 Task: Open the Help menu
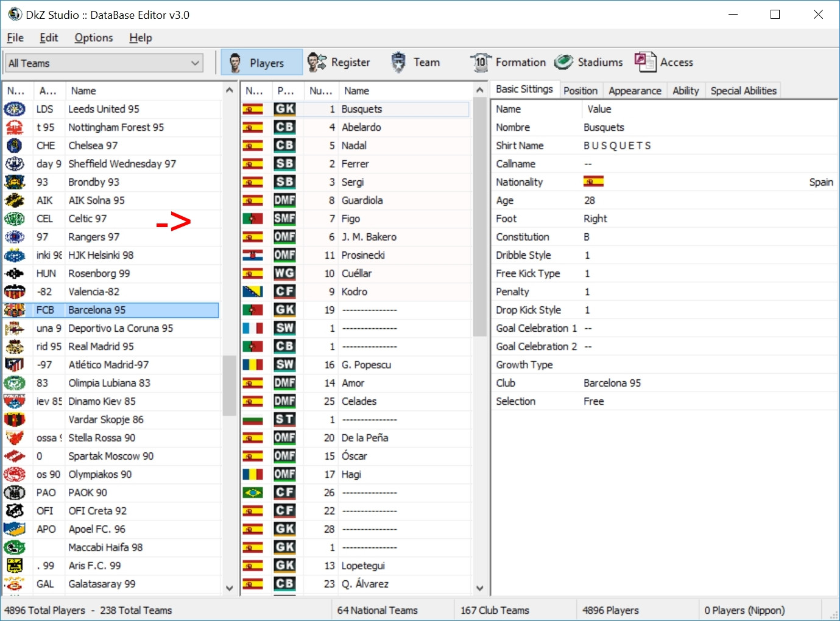click(x=141, y=38)
